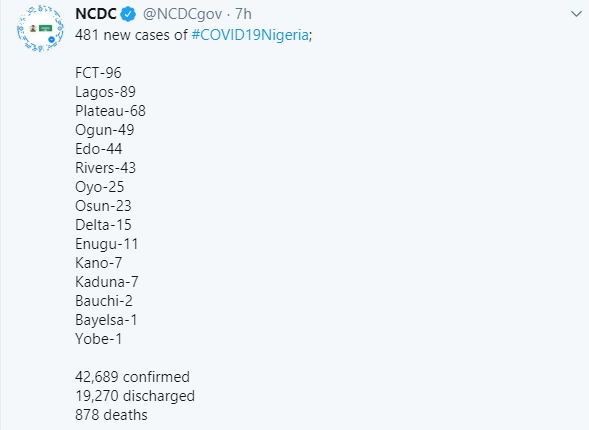Open the NCDC profile avatar
Screen dimensions: 589x430
point(40,29)
